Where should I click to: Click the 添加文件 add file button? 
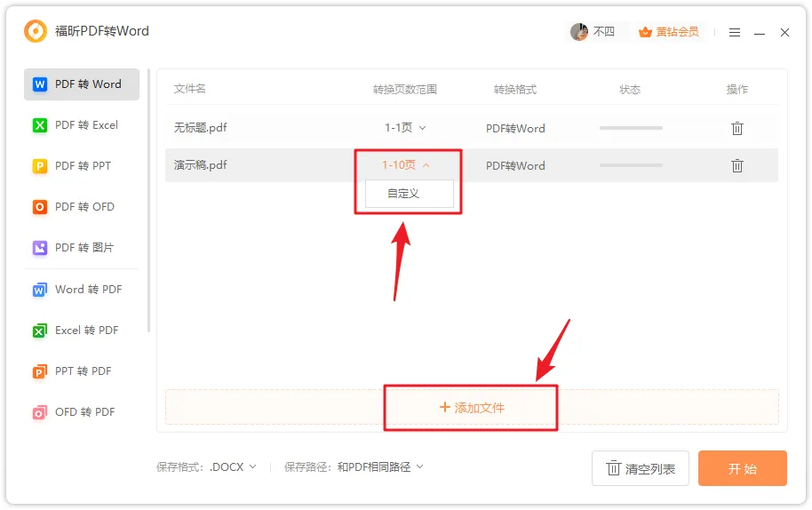[472, 408]
